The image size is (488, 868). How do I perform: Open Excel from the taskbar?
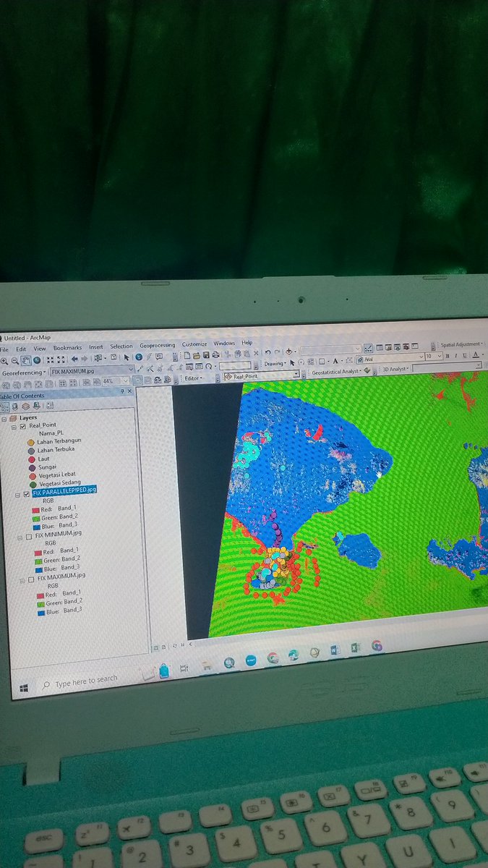click(x=354, y=648)
